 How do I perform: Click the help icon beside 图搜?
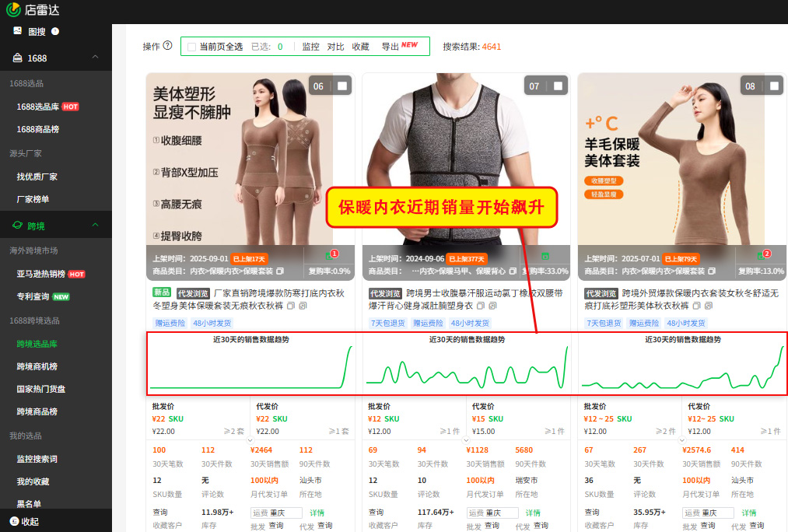point(55,32)
